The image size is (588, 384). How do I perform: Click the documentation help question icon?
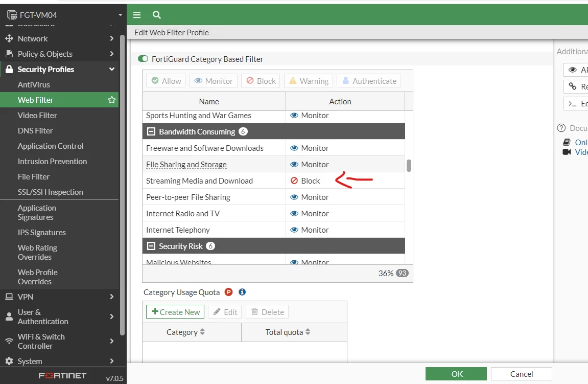tap(561, 128)
